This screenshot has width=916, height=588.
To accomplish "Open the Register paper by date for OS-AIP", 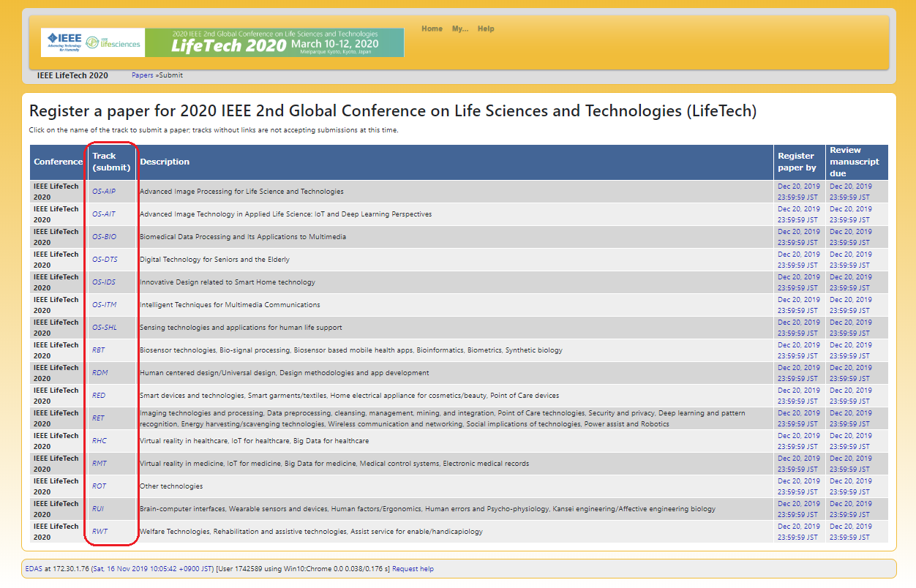I will [799, 192].
